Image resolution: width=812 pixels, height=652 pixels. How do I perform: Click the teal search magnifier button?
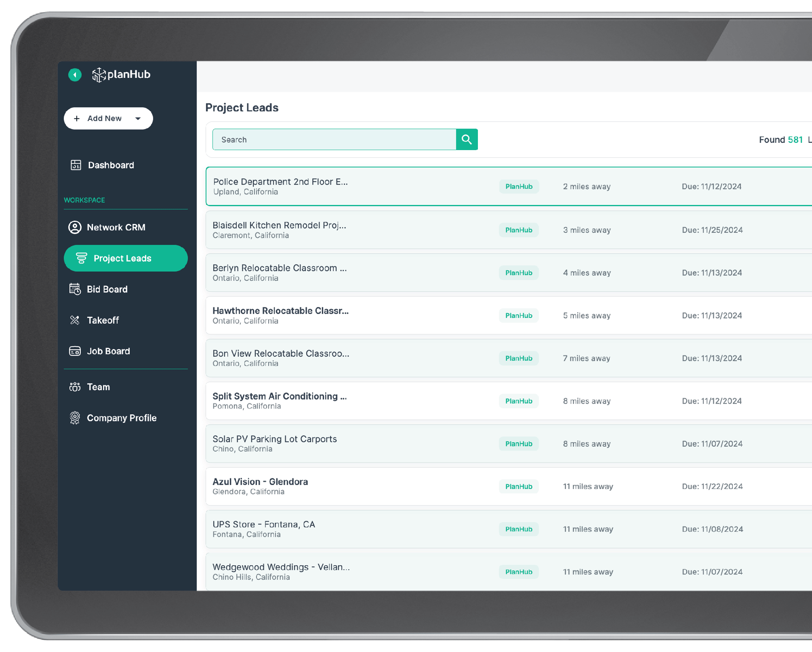pos(467,139)
